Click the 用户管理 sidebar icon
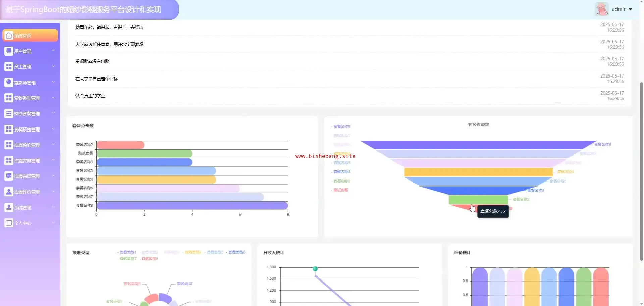Viewport: 644px width, 306px height. pos(9,51)
